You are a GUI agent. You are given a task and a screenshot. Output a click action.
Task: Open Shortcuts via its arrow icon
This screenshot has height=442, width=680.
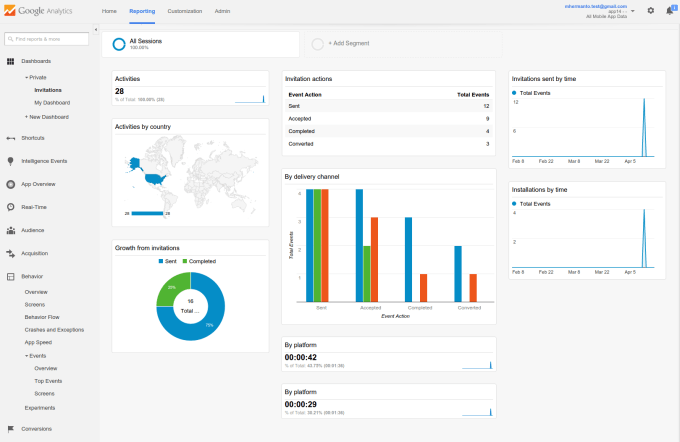click(10, 138)
